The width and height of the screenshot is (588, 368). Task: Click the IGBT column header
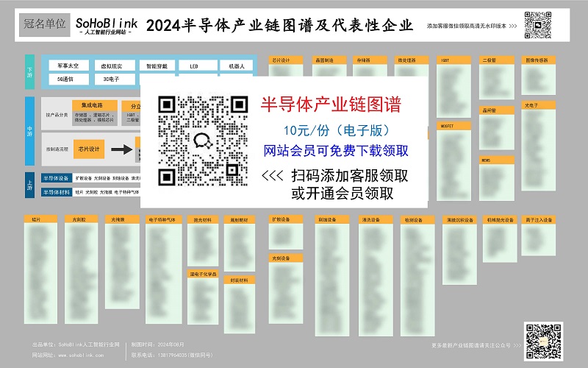tap(453, 60)
